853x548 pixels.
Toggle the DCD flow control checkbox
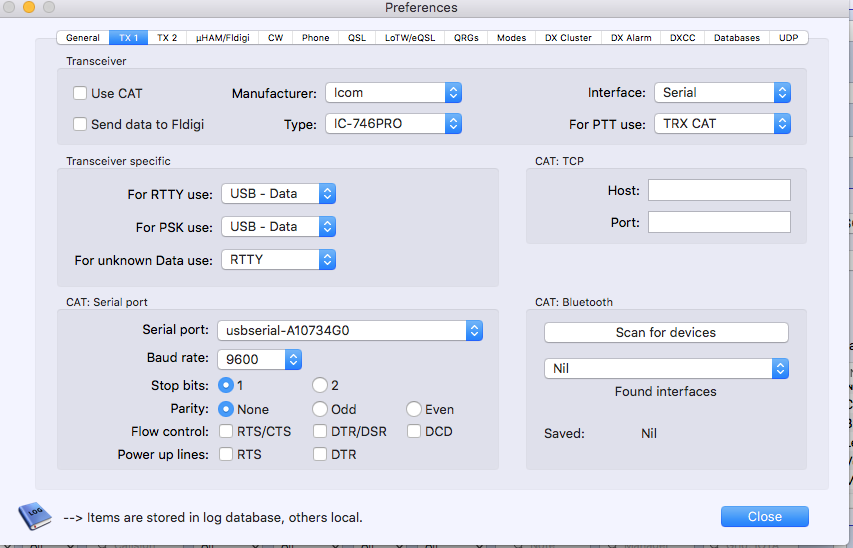pos(414,431)
